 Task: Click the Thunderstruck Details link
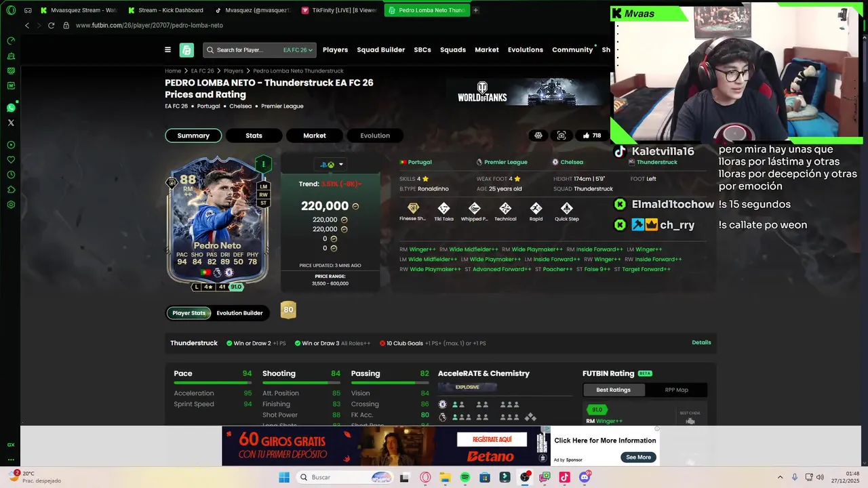pyautogui.click(x=701, y=342)
